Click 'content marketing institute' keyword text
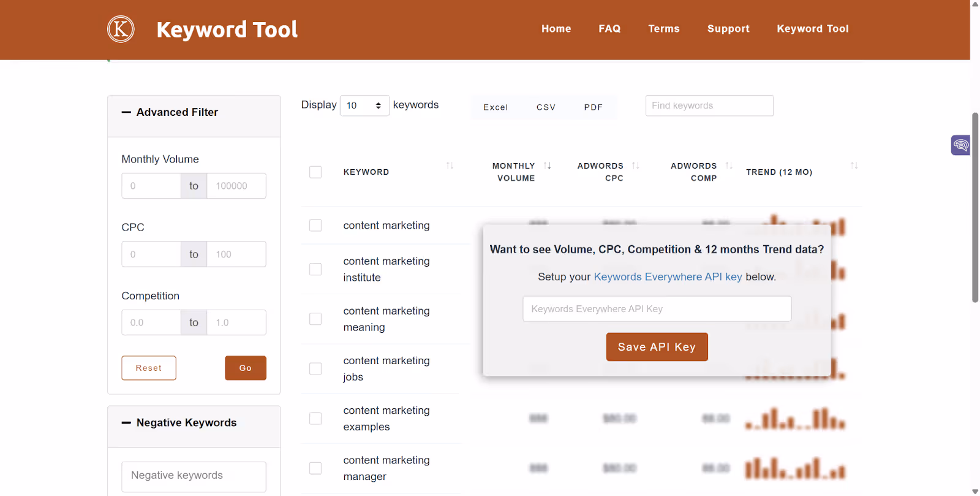Image resolution: width=980 pixels, height=496 pixels. coord(386,269)
